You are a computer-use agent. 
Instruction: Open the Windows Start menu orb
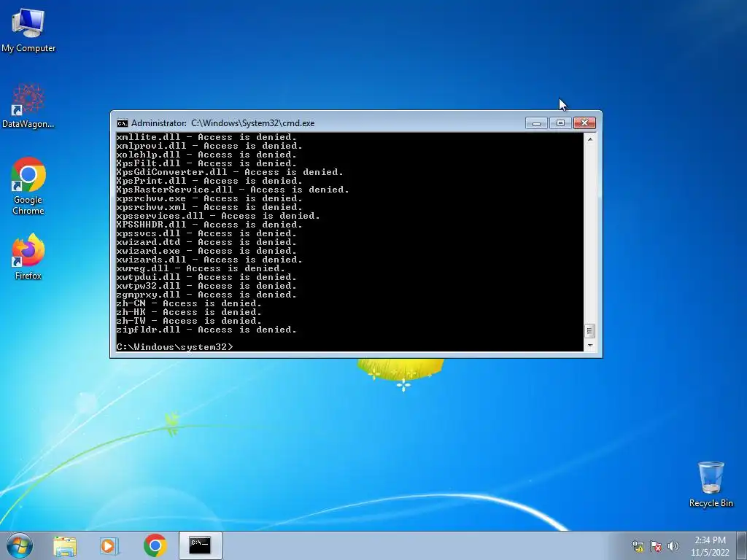click(20, 545)
